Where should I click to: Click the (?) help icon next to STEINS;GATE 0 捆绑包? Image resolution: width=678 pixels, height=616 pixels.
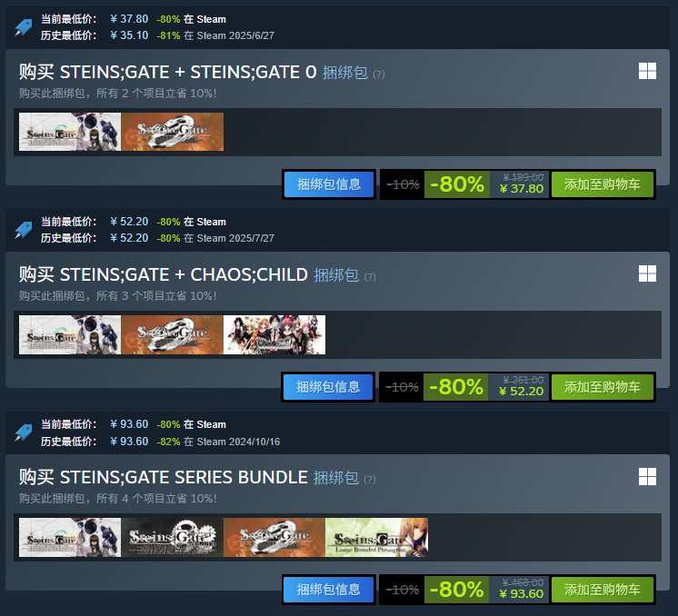click(x=379, y=75)
